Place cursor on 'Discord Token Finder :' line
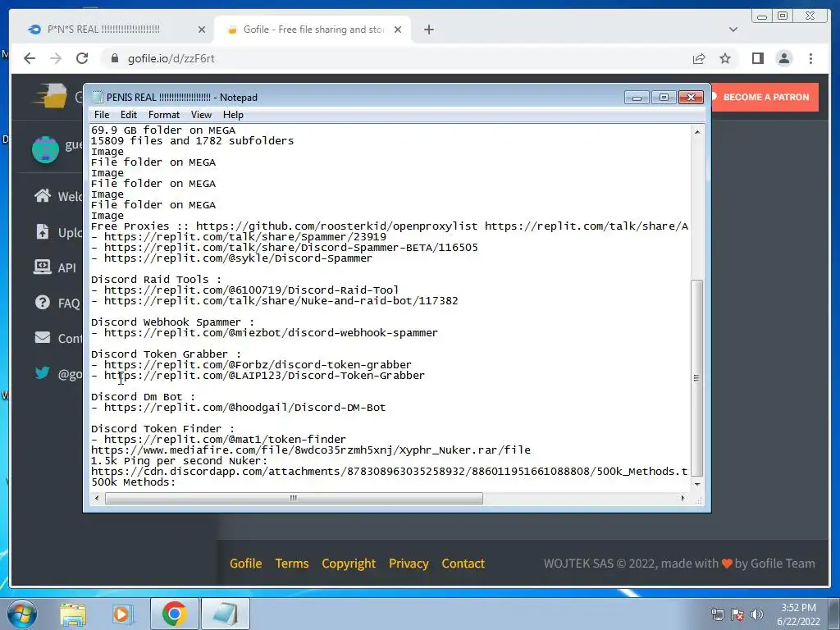Screen dimensions: 840x630 [163, 429]
